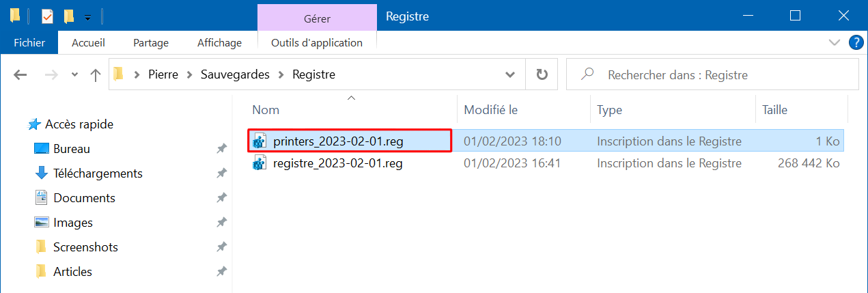Viewport: 868px width, 293px height.
Task: Select the printers_2023-02-01.reg file icon
Action: click(259, 142)
